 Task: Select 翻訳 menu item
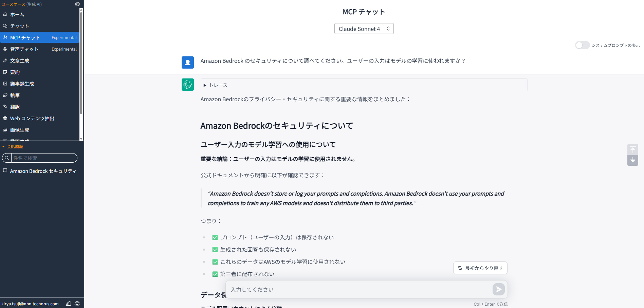(40, 107)
